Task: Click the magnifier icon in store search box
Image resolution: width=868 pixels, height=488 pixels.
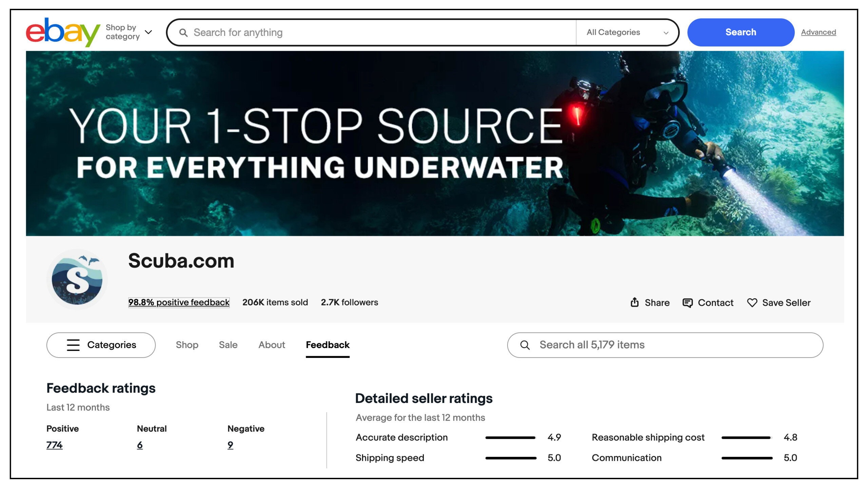Action: [525, 345]
